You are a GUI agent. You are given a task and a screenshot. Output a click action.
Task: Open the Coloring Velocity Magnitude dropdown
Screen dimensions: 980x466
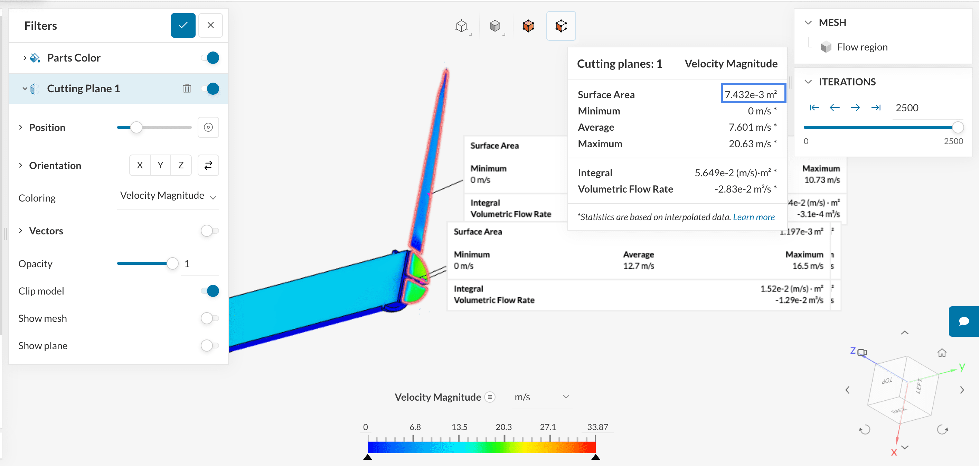coord(168,196)
